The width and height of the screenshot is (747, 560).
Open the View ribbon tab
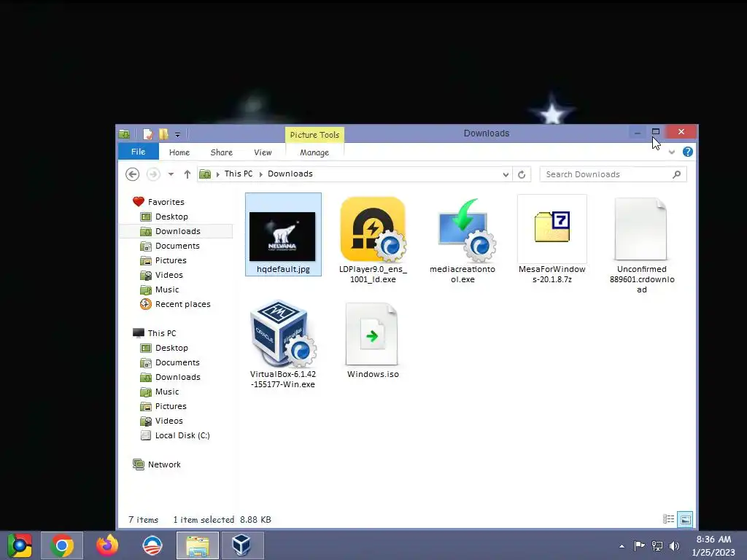[263, 152]
